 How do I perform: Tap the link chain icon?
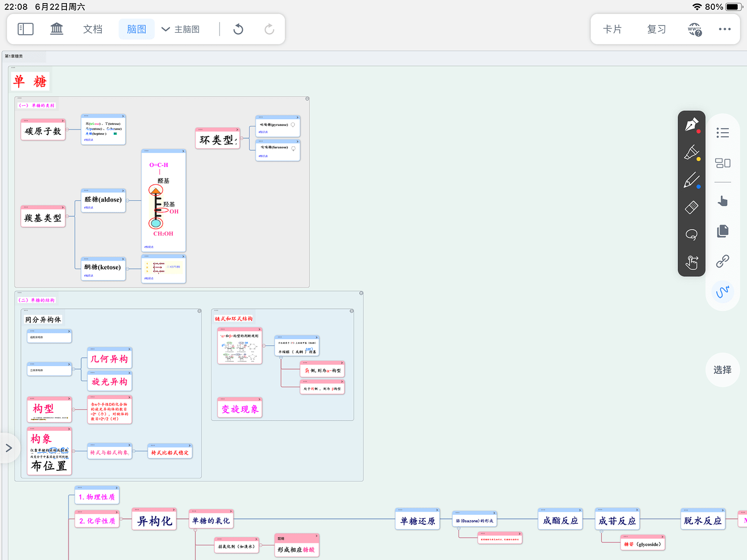723,261
